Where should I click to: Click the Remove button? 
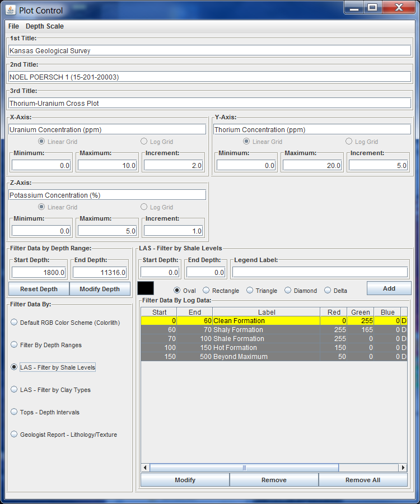point(274,480)
